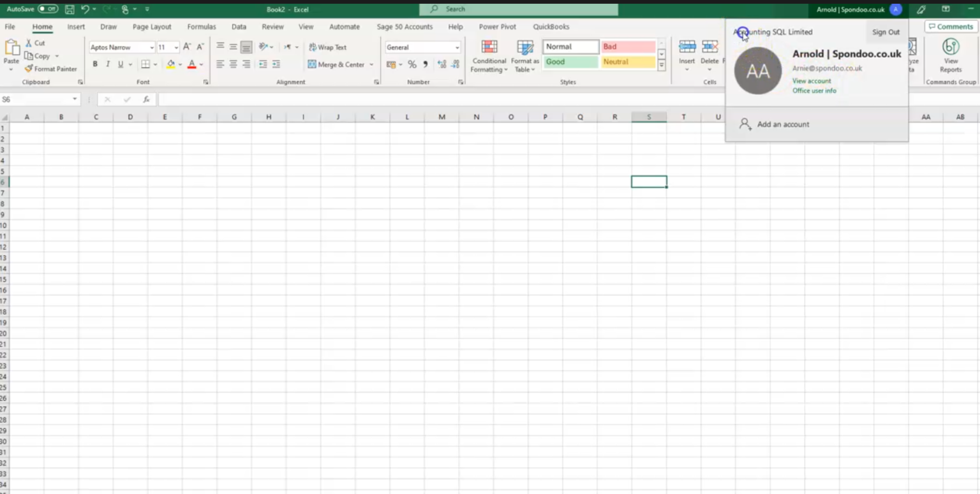980x494 pixels.
Task: Switch to the Formulas ribbon tab
Action: click(201, 27)
